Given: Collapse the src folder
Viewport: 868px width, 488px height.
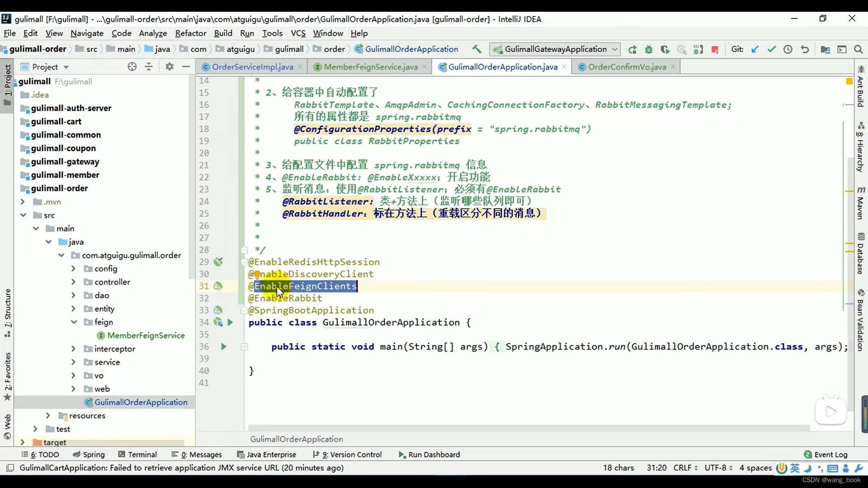Looking at the screenshot, I should 23,215.
